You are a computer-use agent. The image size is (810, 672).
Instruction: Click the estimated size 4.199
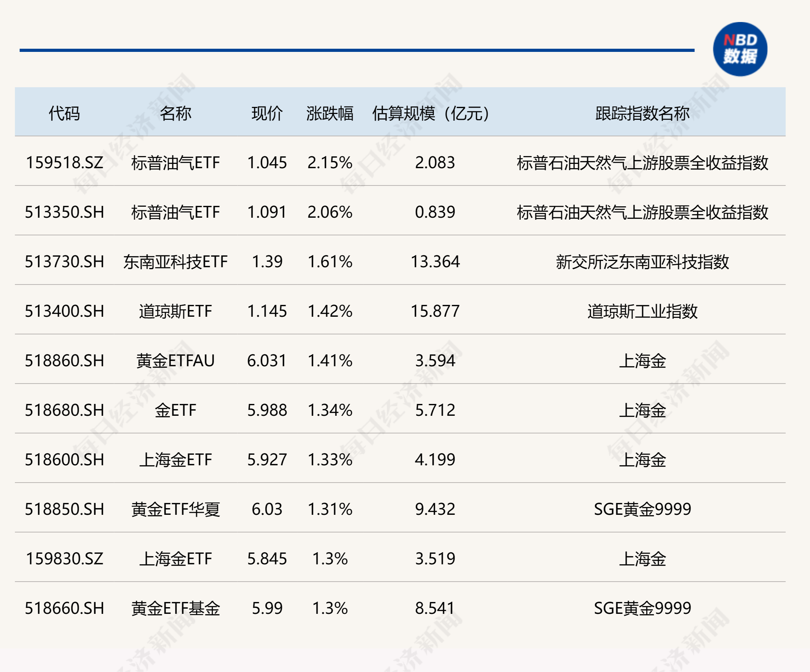(x=435, y=460)
